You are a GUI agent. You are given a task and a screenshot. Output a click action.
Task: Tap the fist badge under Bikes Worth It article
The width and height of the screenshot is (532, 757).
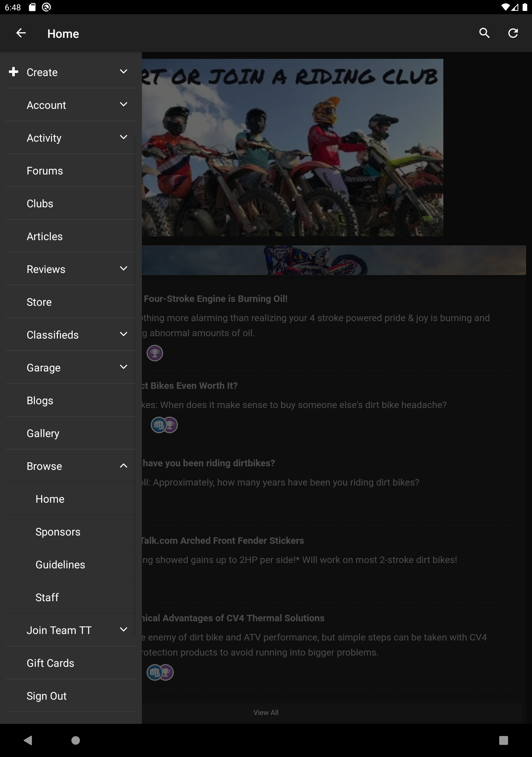[158, 425]
